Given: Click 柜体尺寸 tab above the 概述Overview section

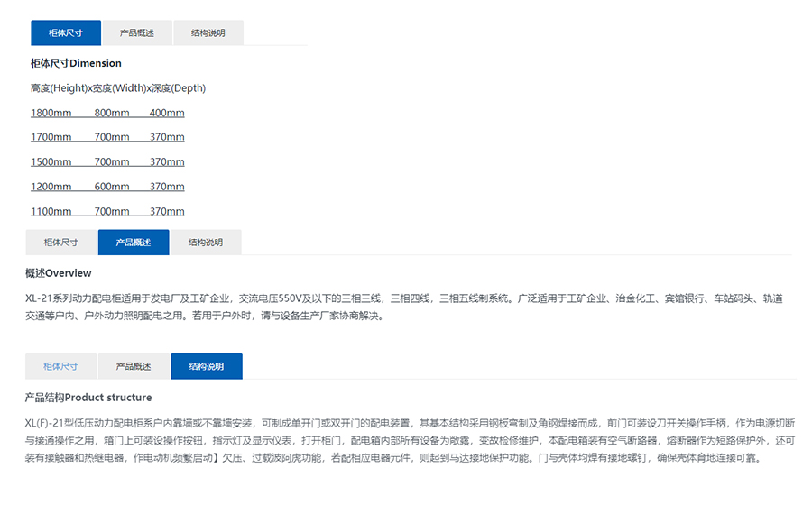Looking at the screenshot, I should tap(61, 243).
